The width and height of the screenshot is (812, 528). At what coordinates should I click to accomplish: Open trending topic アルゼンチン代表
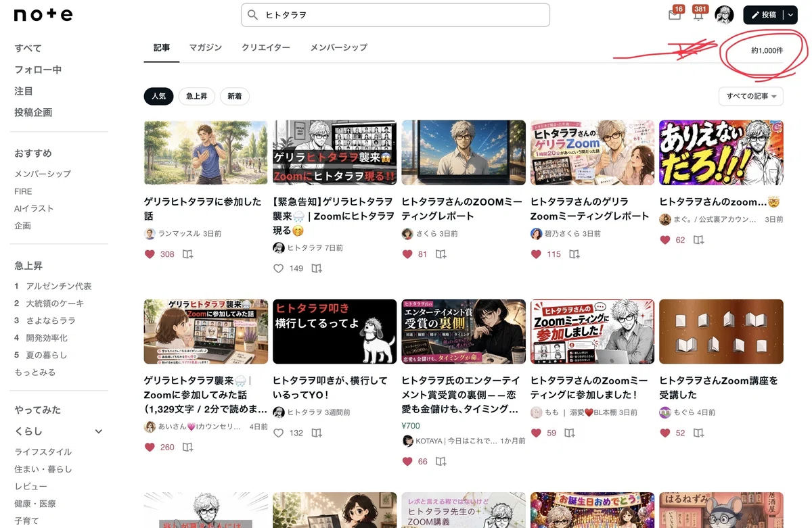59,287
